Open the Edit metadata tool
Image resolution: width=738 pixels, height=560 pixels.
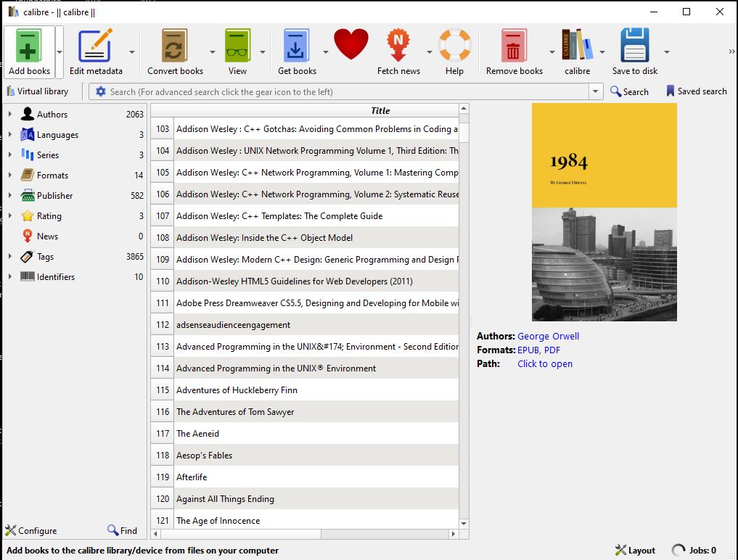coord(95,46)
